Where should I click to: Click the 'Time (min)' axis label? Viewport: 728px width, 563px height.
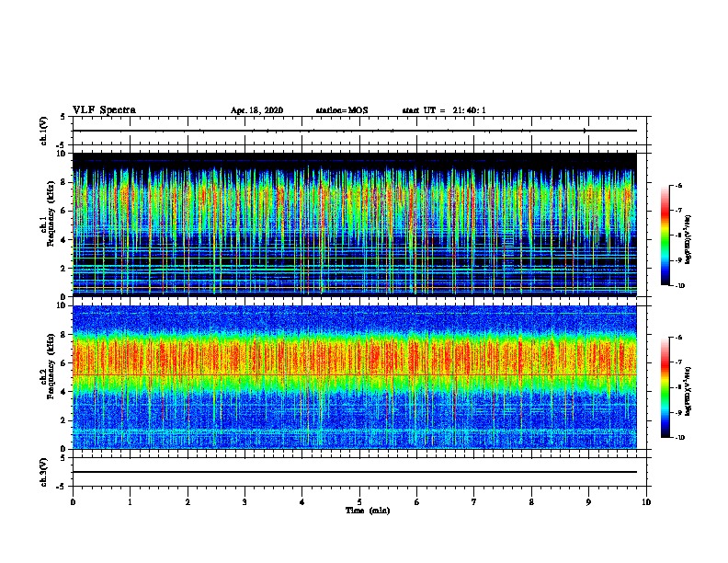(x=368, y=511)
